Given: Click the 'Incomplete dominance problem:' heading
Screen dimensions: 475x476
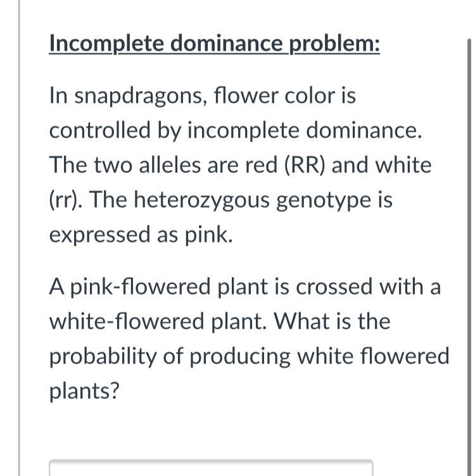Looking at the screenshot, I should (x=214, y=44).
